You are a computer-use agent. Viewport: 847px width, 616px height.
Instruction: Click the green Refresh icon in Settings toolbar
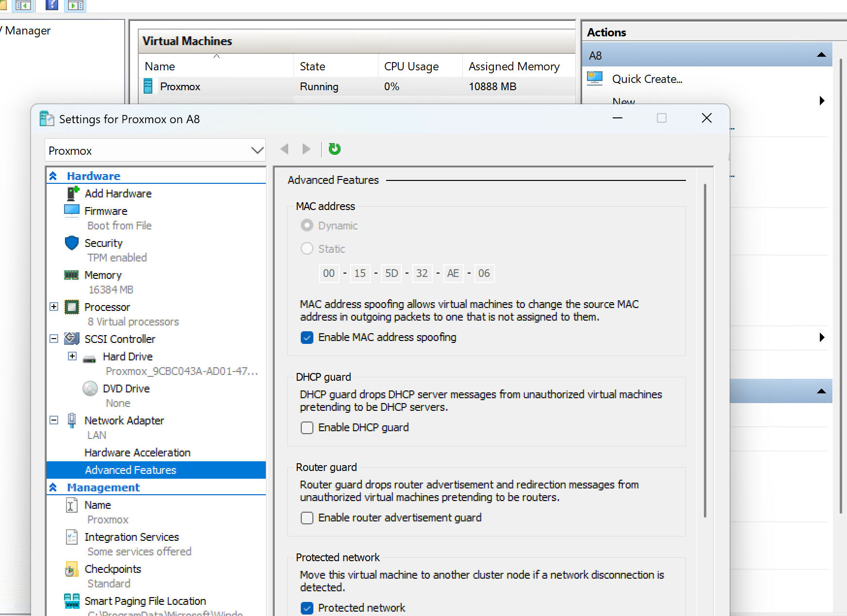334,149
